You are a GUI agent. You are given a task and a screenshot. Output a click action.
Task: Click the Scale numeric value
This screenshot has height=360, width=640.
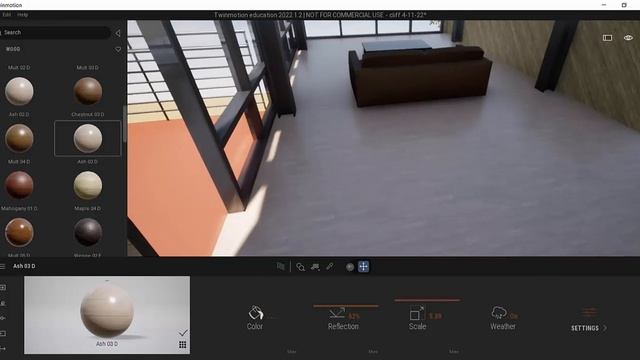[435, 316]
